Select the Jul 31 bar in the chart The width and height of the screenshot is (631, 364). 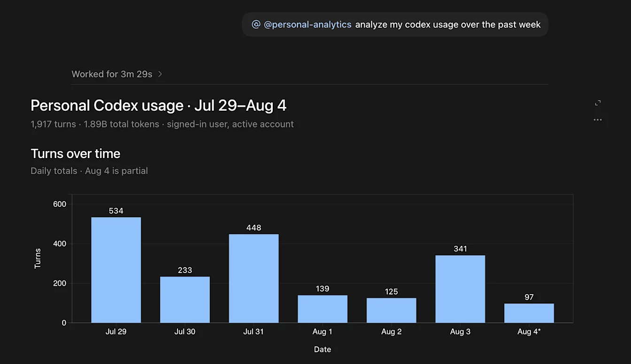[254, 279]
